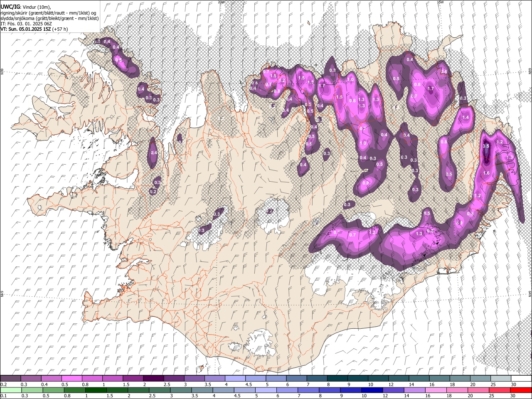This screenshot has height=399, width=532.
Task: Click the 1.4 snowfall value on the map
Action: pyautogui.click(x=465, y=118)
